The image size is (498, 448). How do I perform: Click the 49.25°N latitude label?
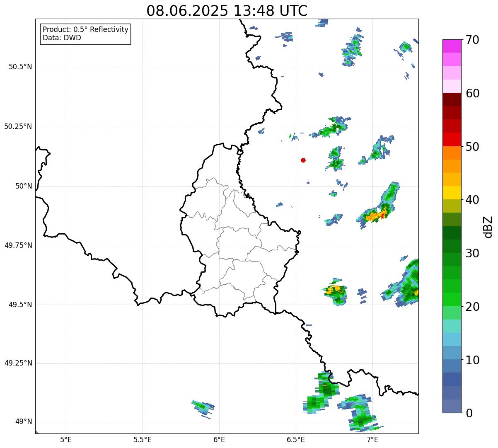pyautogui.click(x=18, y=363)
